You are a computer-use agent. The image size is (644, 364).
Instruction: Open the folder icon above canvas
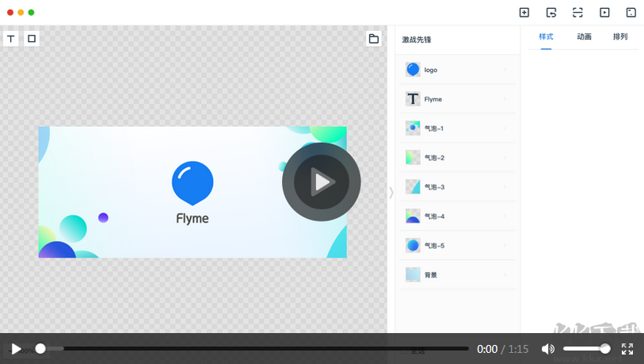(x=373, y=39)
